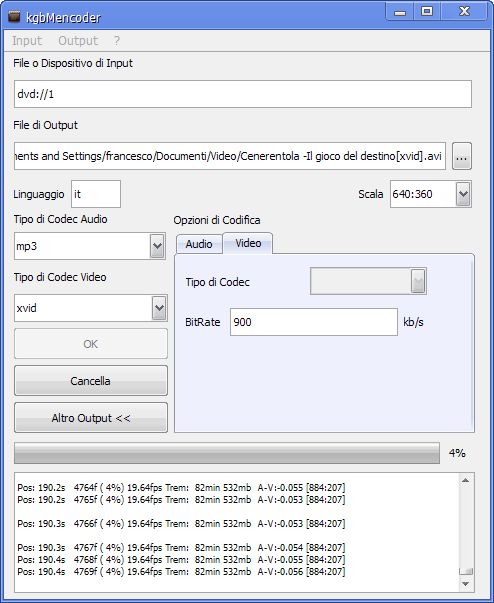Viewport: 494px width, 603px height.
Task: Open the Output menu
Action: [78, 40]
